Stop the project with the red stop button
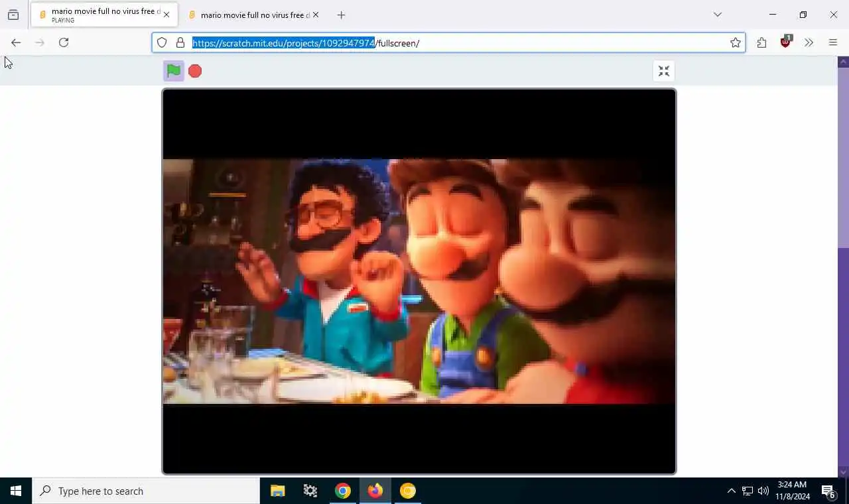Viewport: 849px width, 504px height. (195, 71)
